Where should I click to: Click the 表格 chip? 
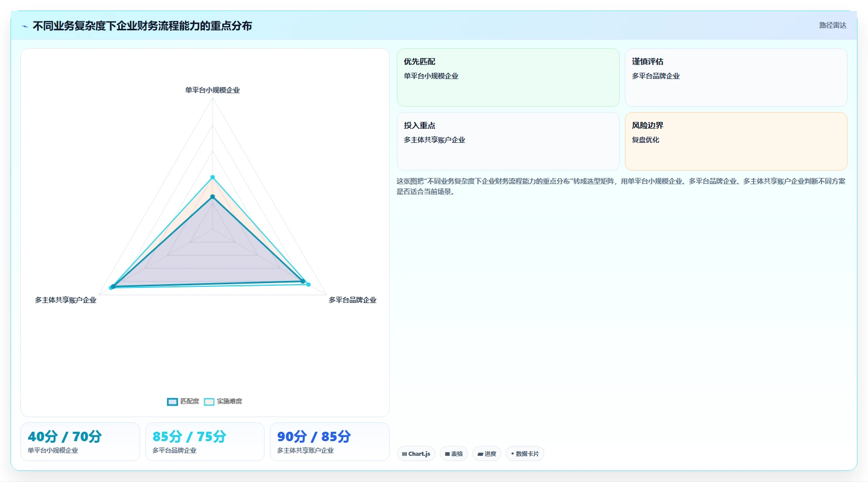pyautogui.click(x=454, y=454)
